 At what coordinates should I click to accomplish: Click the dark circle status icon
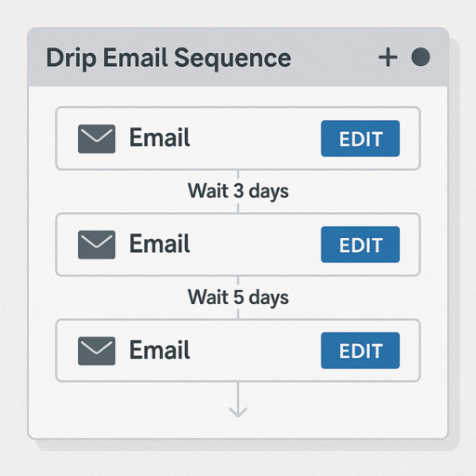point(420,57)
